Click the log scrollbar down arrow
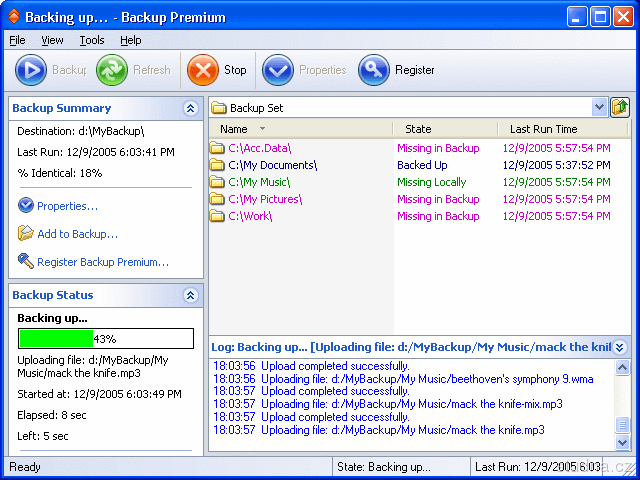Image resolution: width=640 pixels, height=480 pixels. (x=622, y=442)
